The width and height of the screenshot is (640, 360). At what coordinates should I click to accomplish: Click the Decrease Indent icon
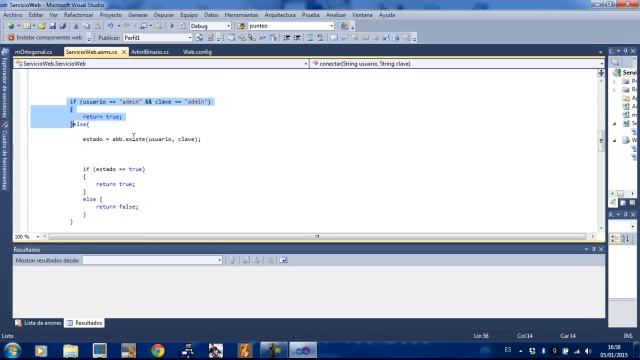point(287,38)
